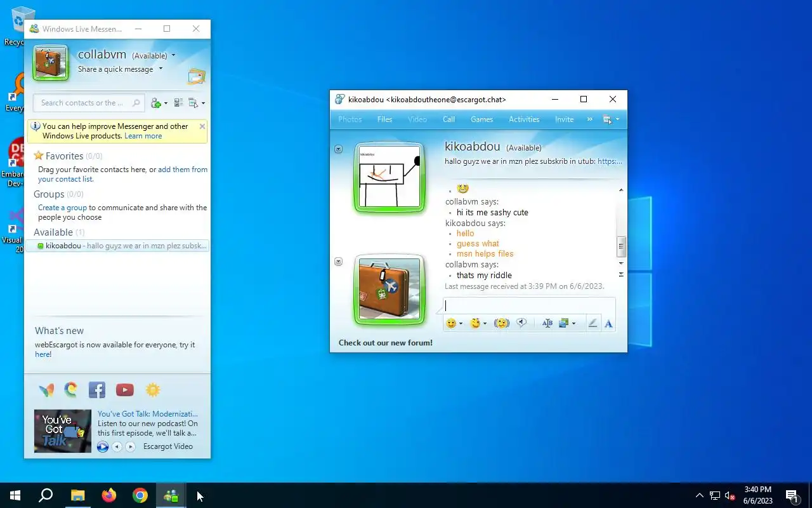
Task: Open the Facebook tab icon
Action: [97, 390]
